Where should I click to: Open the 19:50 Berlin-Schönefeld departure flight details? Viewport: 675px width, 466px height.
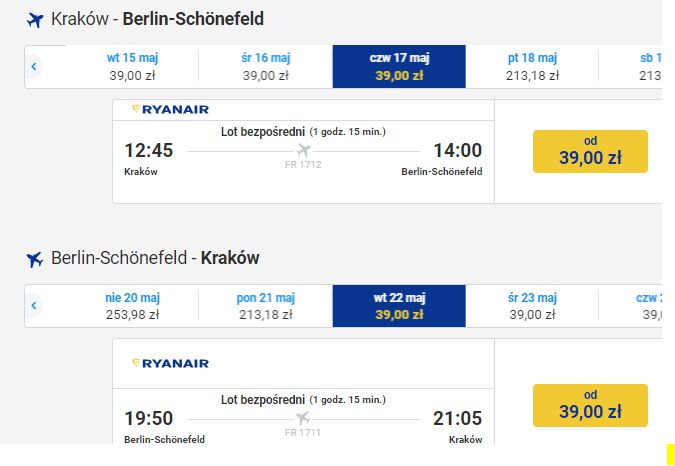303,416
